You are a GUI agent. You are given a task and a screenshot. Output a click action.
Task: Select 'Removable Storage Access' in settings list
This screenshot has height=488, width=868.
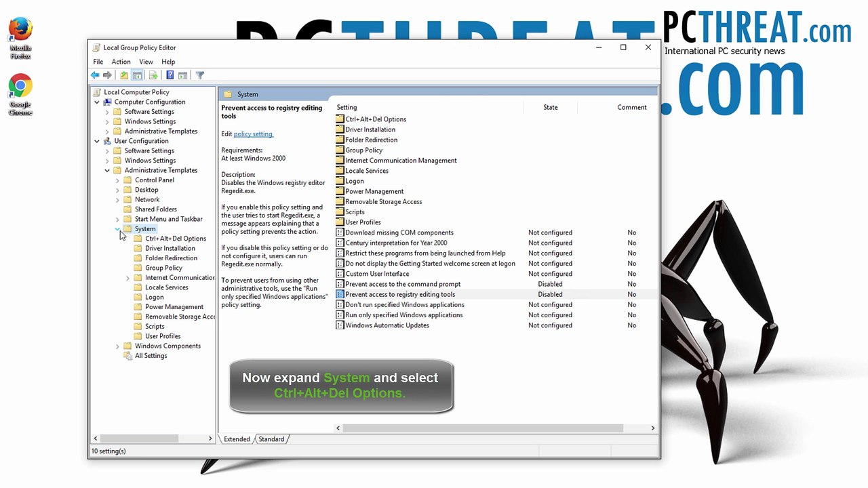point(384,201)
